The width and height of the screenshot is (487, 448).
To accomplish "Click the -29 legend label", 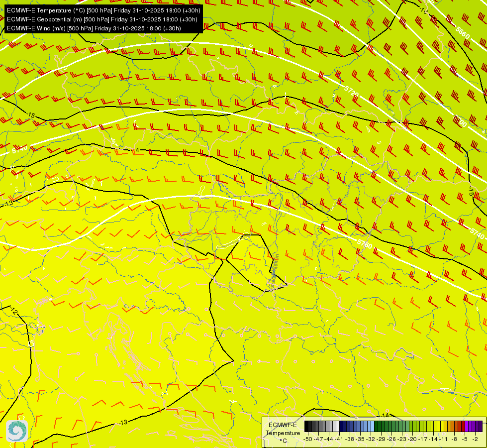I will click(x=381, y=439).
